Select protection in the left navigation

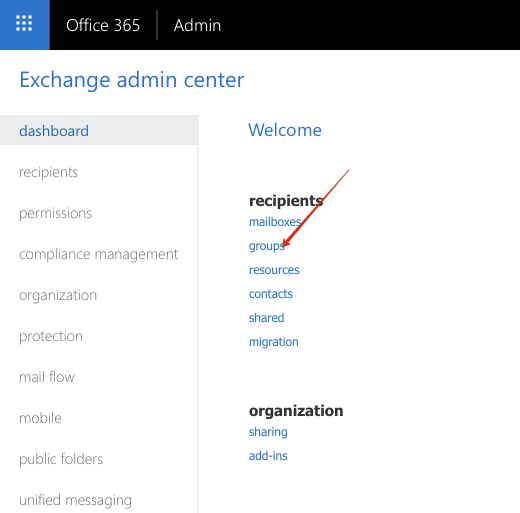pos(51,336)
